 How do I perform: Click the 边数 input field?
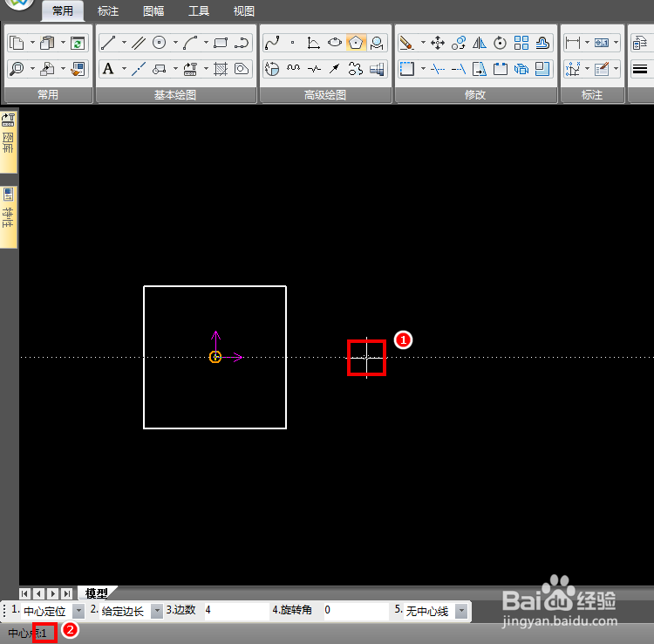point(235,610)
